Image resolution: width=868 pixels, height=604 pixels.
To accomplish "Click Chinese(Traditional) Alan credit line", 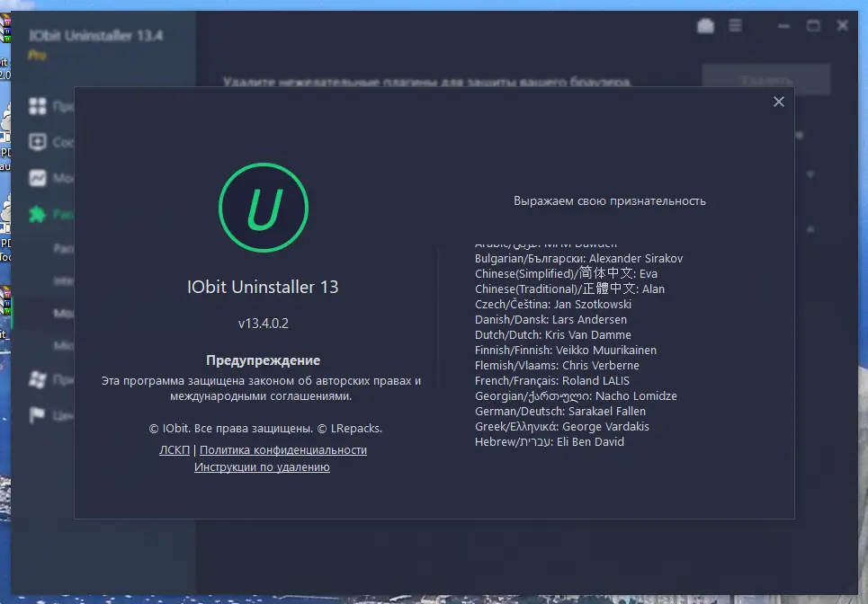I will pyautogui.click(x=569, y=289).
